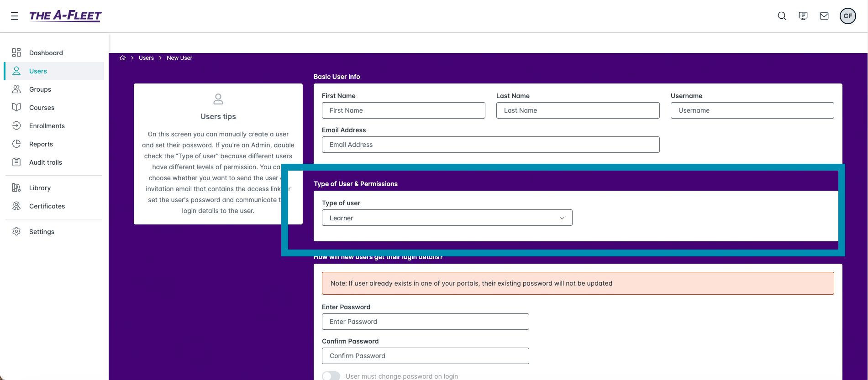Image resolution: width=868 pixels, height=380 pixels.
Task: Click the hamburger menu icon
Action: (x=15, y=16)
